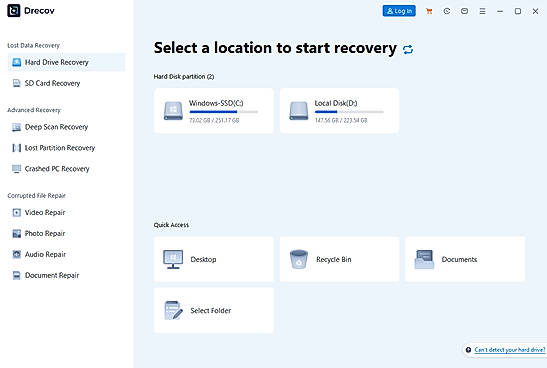The height and width of the screenshot is (368, 547).
Task: Click the Hard Drive Recovery sidebar icon
Action: pyautogui.click(x=16, y=62)
